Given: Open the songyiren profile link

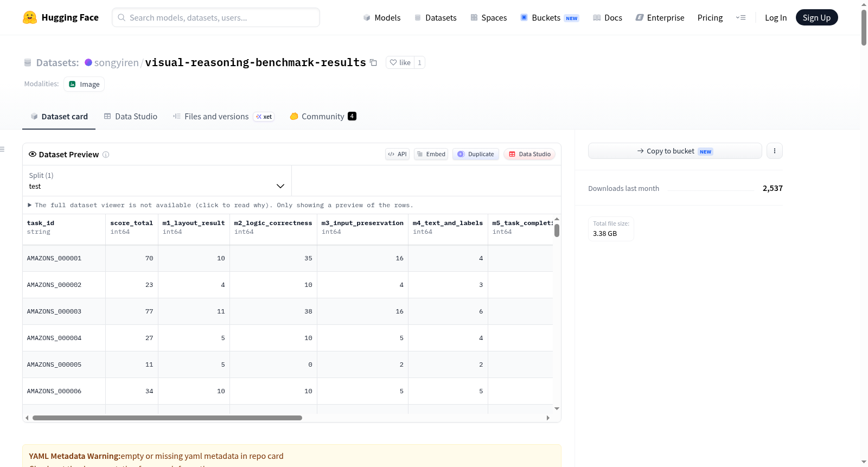Looking at the screenshot, I should [x=117, y=62].
